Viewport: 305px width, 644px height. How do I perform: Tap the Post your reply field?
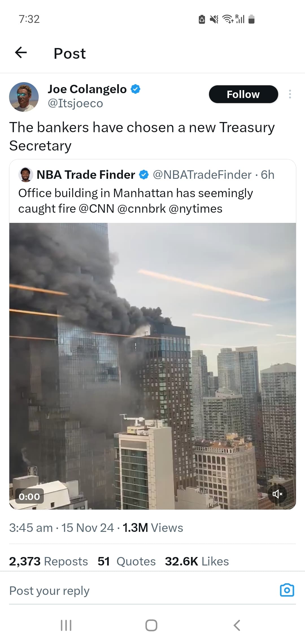[x=141, y=591]
